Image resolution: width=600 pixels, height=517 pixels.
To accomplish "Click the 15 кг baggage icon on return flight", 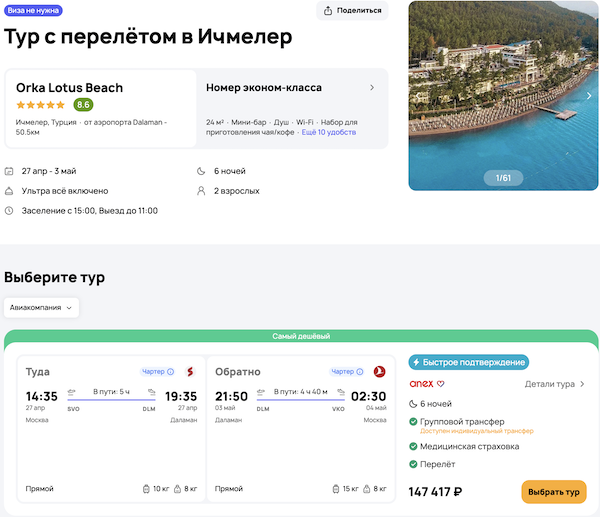I will pos(334,489).
